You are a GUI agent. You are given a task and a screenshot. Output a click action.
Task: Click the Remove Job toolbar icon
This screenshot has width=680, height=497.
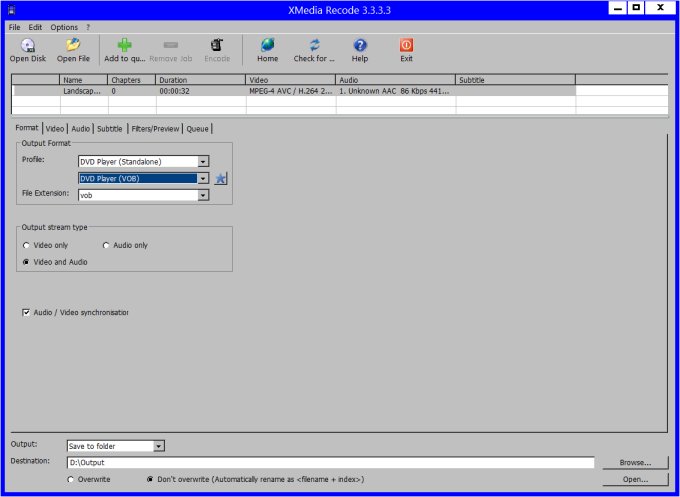pyautogui.click(x=170, y=45)
